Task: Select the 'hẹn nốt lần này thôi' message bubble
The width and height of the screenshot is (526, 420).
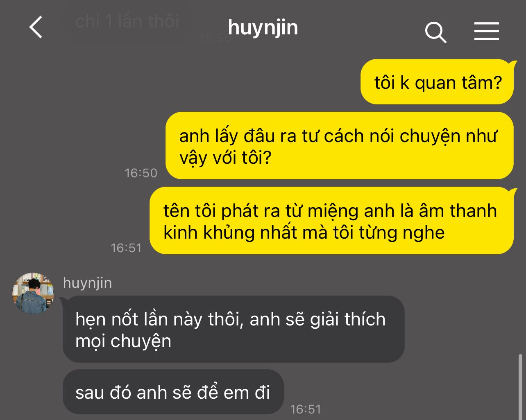Action: 234,329
